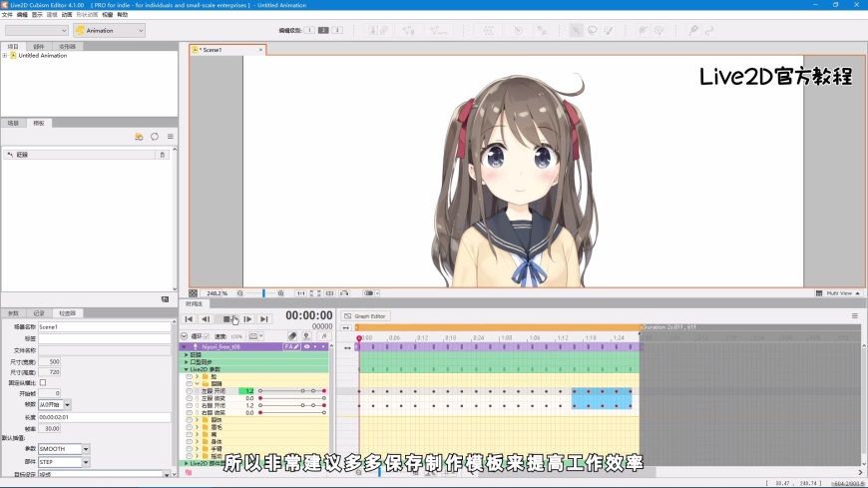The width and height of the screenshot is (868, 488).
Task: Click the scene name field Scene1
Action: (x=104, y=326)
